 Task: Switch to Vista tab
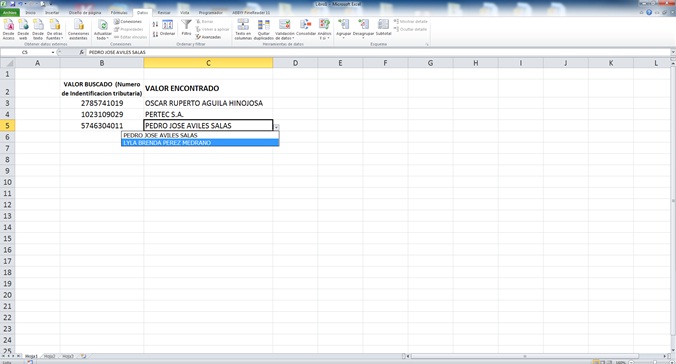point(185,13)
